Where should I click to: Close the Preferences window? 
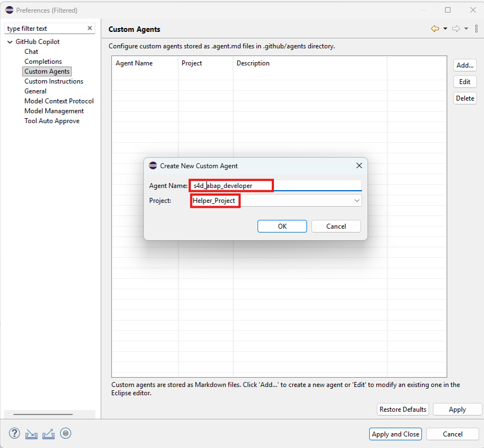[472, 10]
